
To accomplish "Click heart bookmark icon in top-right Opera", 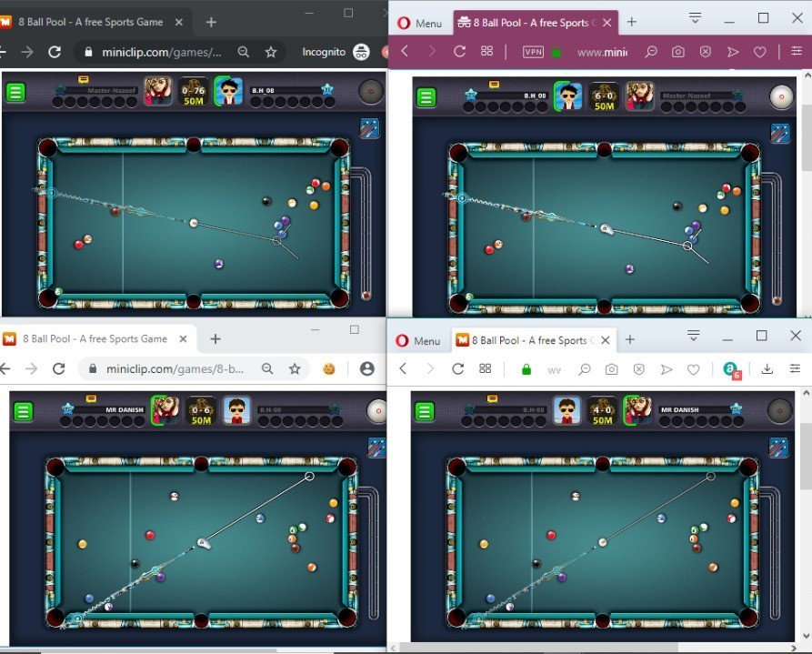I will click(759, 52).
